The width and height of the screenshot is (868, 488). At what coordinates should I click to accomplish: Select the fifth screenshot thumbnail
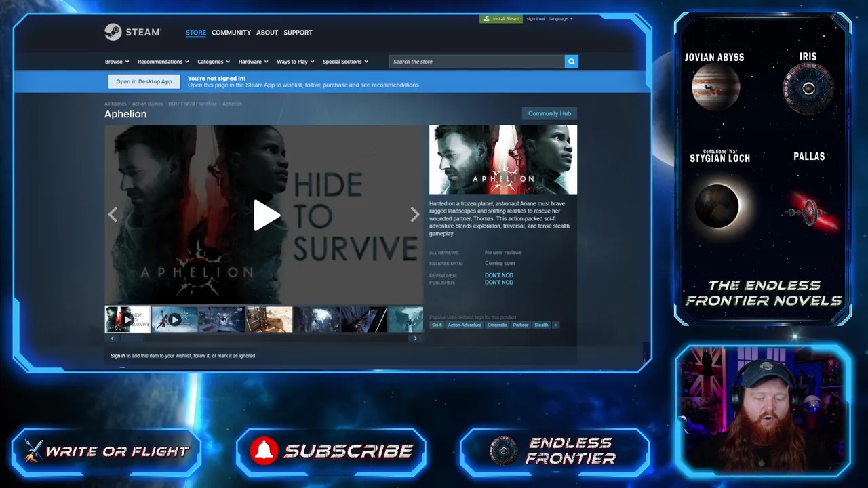point(317,319)
